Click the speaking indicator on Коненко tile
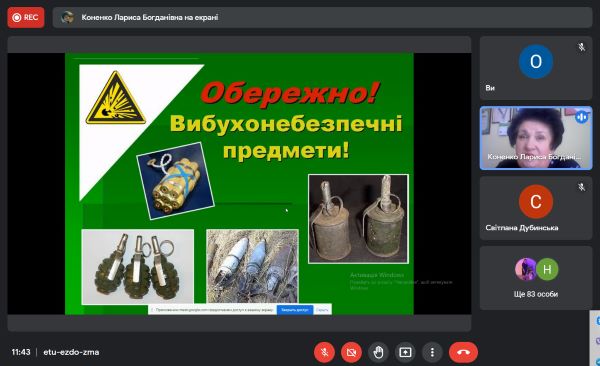The image size is (600, 366). point(581,117)
